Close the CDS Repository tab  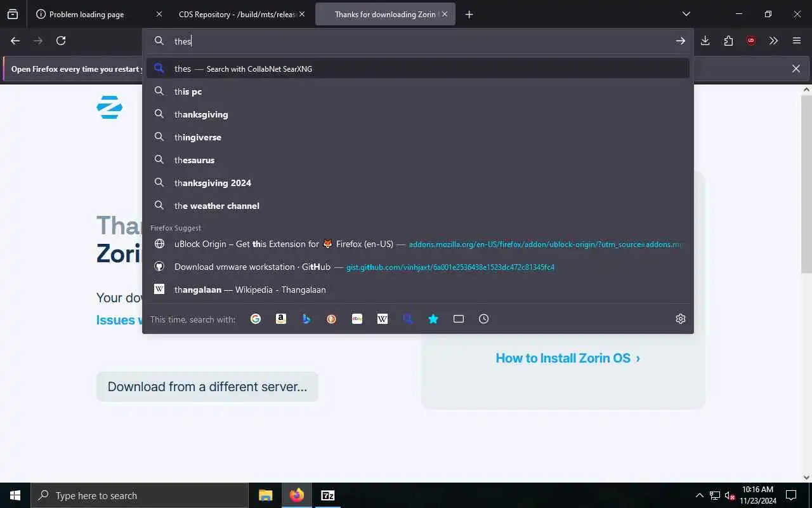coord(301,14)
